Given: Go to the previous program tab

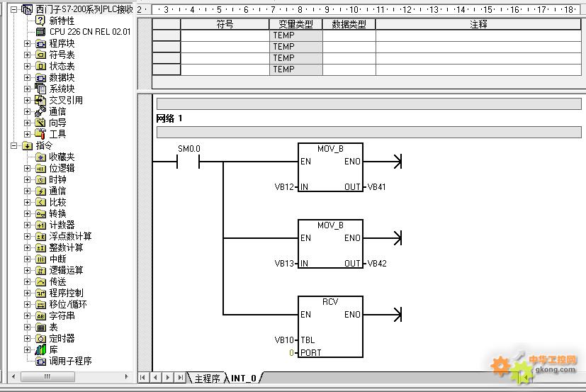Looking at the screenshot, I should pyautogui.click(x=155, y=377).
